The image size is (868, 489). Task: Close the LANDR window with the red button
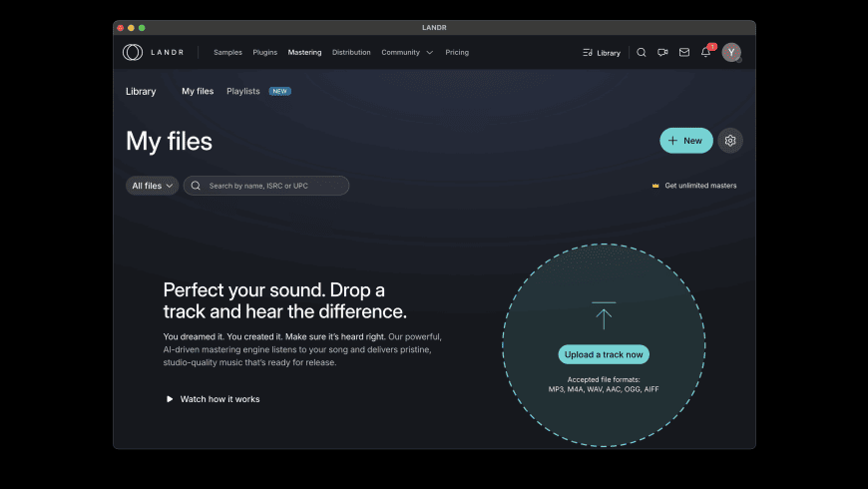(120, 28)
